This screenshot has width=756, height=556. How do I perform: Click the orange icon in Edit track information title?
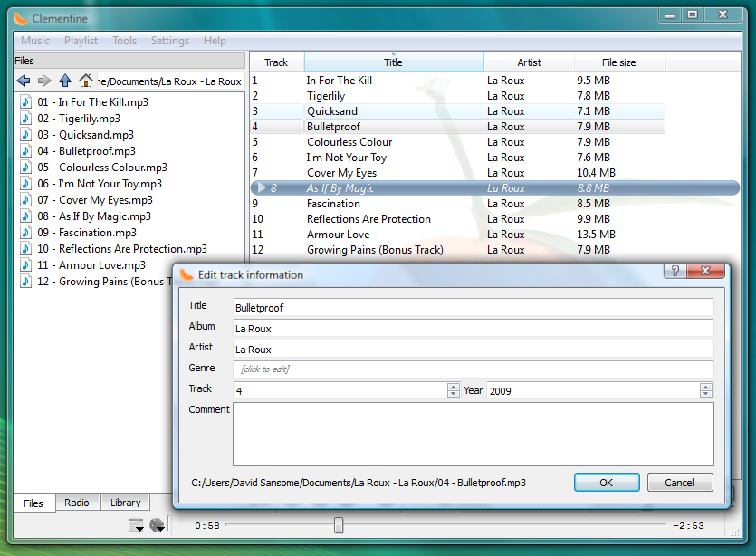tap(187, 275)
